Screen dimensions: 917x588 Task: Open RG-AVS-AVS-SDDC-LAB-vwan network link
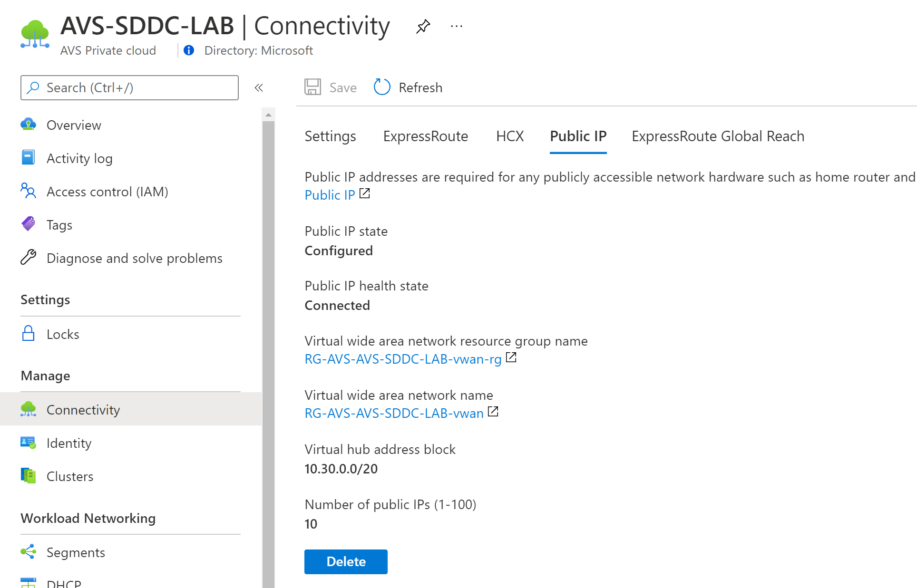[x=394, y=414]
